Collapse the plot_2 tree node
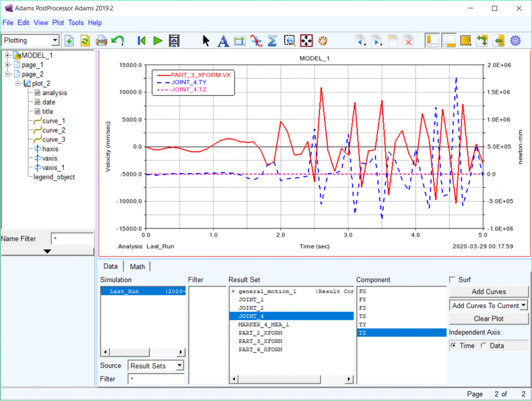Viewport: 532px width, 401px height. click(x=18, y=83)
